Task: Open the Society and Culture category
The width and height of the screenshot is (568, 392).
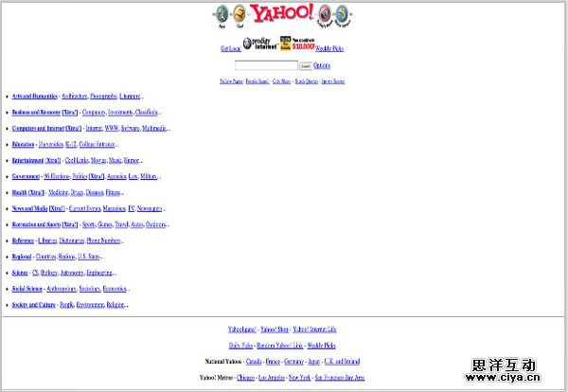Action: tap(34, 305)
